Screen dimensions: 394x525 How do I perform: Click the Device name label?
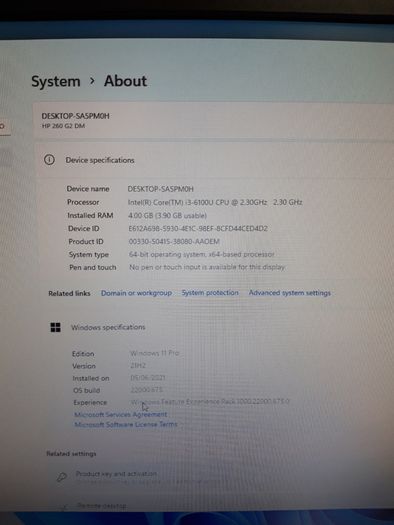[x=88, y=189]
